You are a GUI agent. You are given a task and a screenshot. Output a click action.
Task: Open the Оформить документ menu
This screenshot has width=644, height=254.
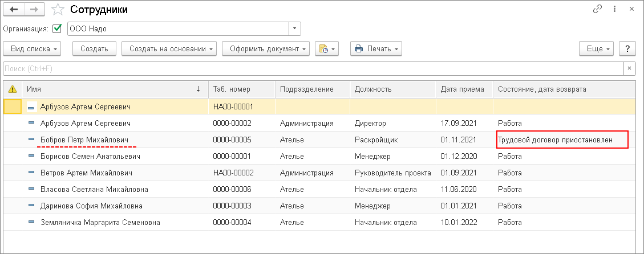pyautogui.click(x=266, y=49)
